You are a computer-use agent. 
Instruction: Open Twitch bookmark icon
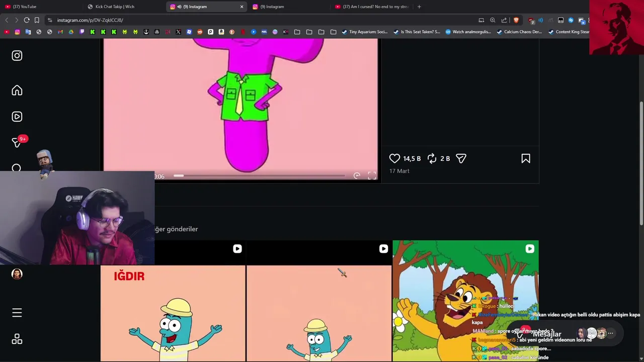tap(82, 32)
